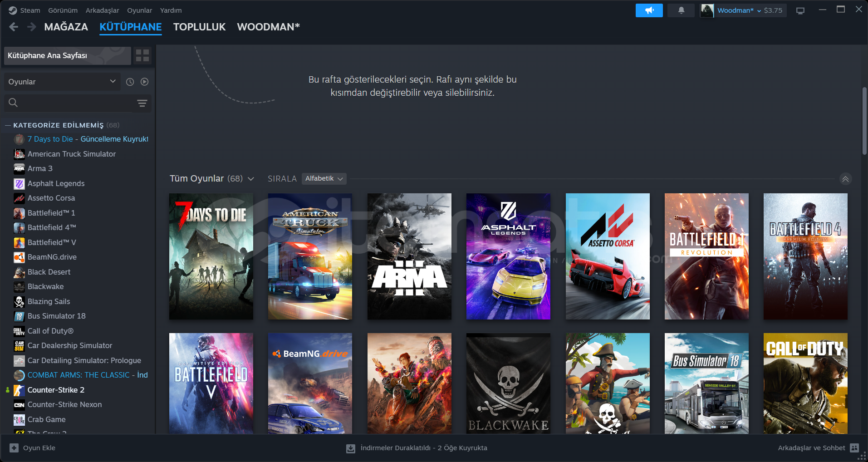Open advanced filter options icon
Viewport: 868px width, 462px height.
[142, 103]
